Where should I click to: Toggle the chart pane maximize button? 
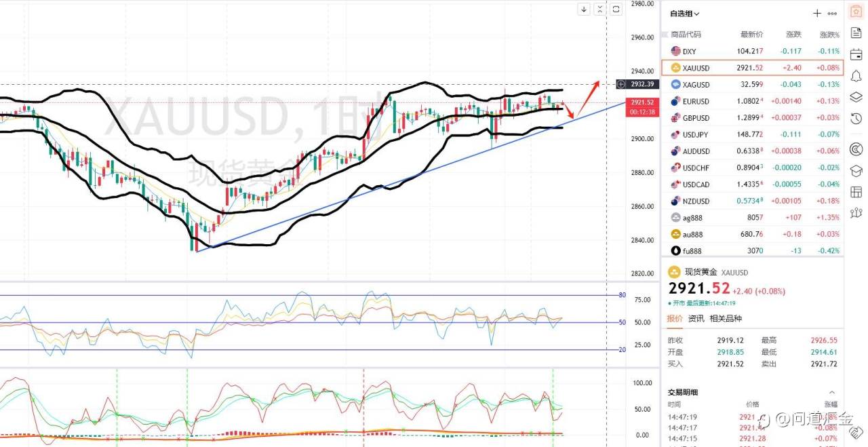pos(616,9)
